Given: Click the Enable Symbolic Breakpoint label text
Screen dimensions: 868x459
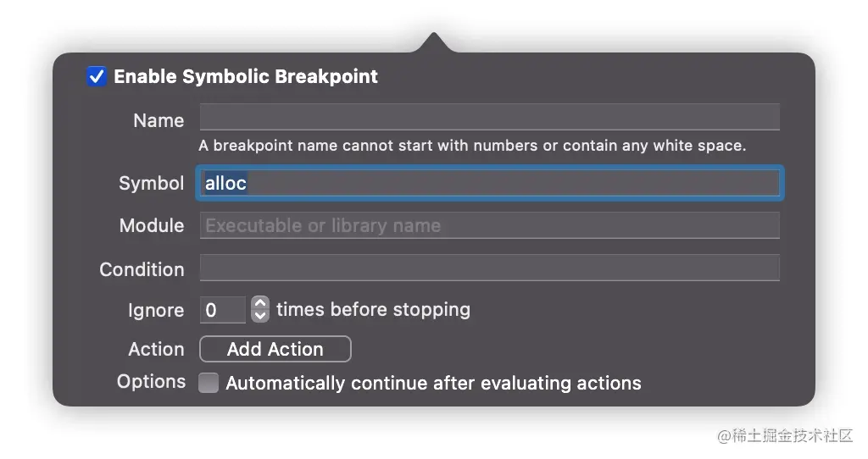Looking at the screenshot, I should point(245,76).
